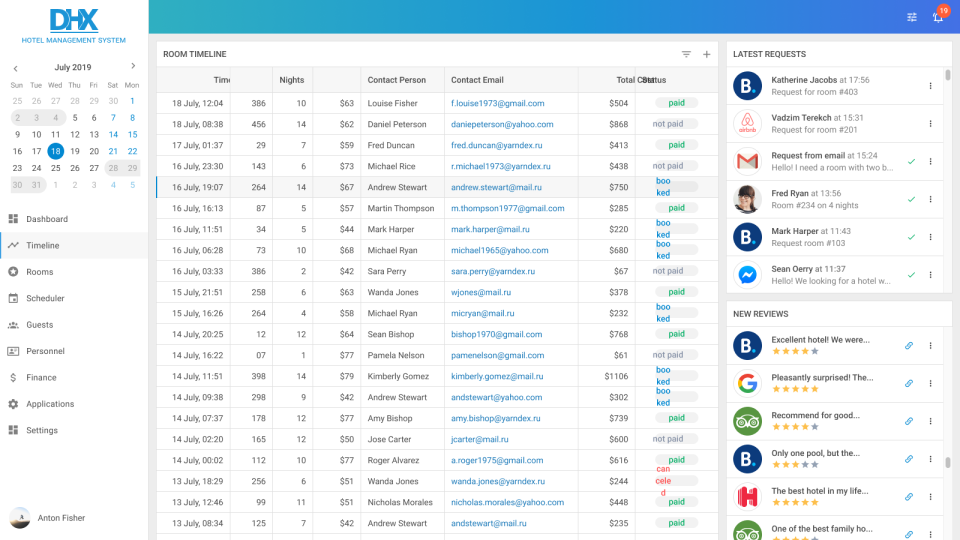Image resolution: width=960 pixels, height=540 pixels.
Task: Sort by Nights column header
Action: click(x=293, y=80)
